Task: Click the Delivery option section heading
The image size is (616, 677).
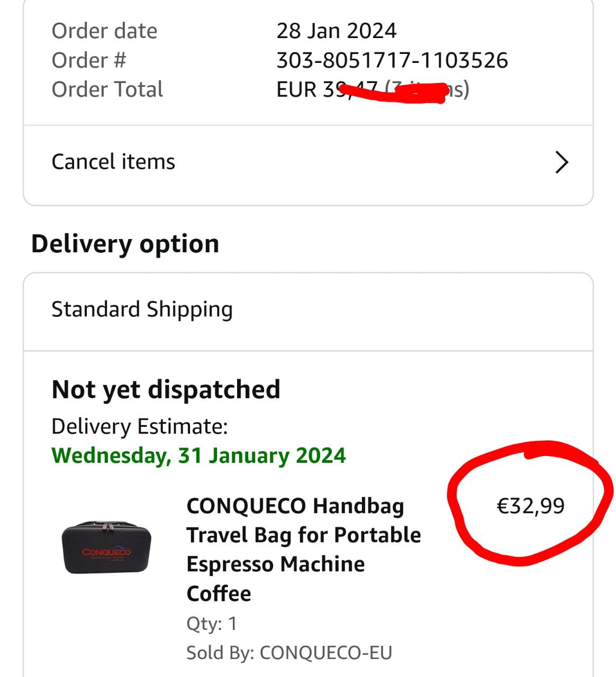Action: 125,244
